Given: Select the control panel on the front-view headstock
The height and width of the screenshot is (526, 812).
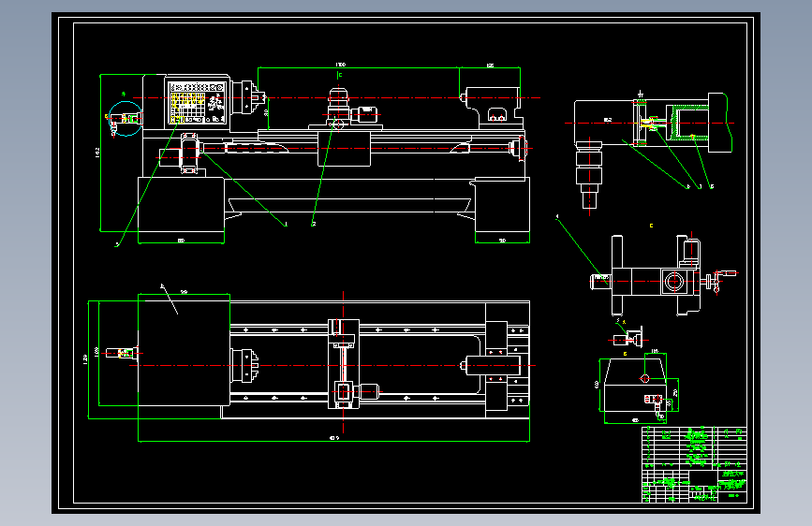Looking at the screenshot, I should [x=198, y=103].
